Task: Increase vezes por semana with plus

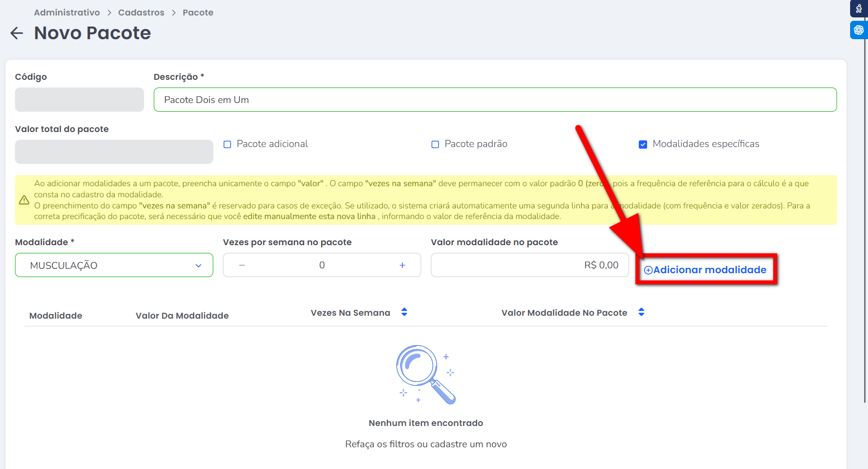Action: (402, 265)
